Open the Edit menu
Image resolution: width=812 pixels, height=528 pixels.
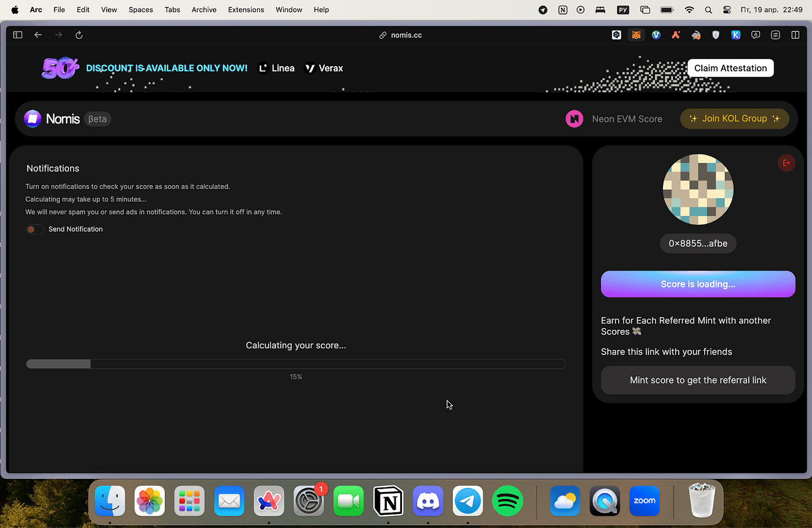coord(83,10)
